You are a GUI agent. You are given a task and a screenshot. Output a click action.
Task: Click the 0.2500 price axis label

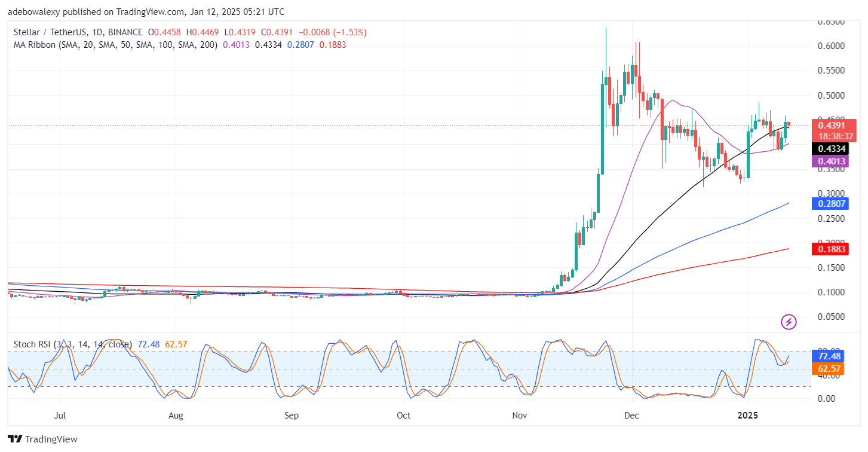pos(830,219)
